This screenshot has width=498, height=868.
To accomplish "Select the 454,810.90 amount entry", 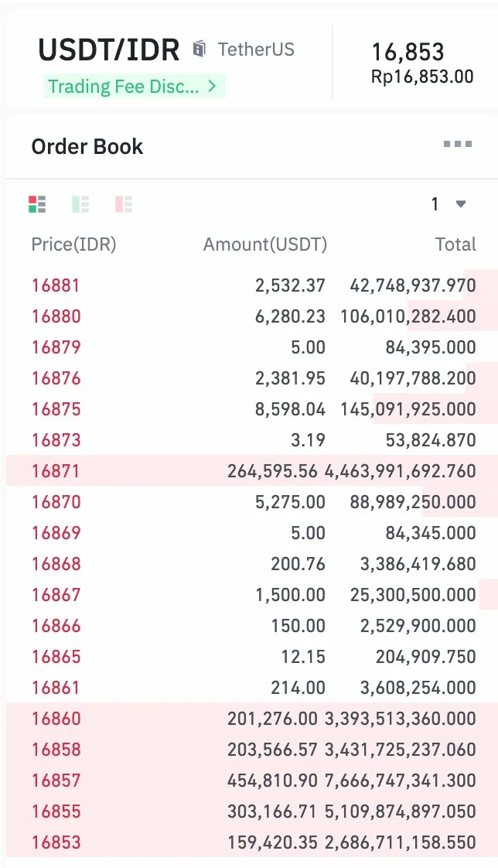I will pos(272,781).
